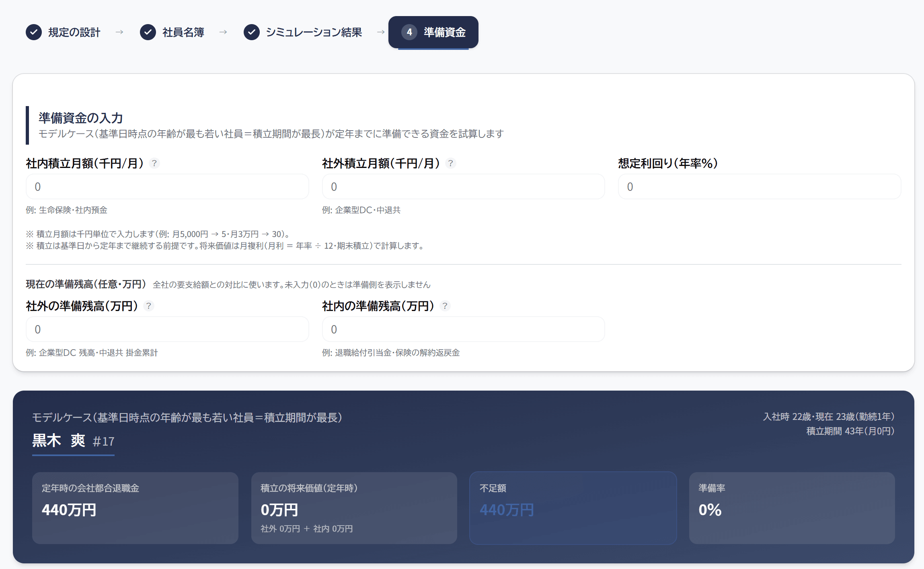
Task: Click the 現在の準備残高(任意・万円) label
Action: tap(86, 284)
